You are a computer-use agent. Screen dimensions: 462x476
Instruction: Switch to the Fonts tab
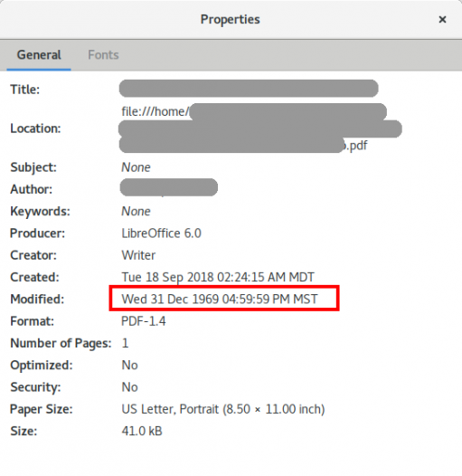[x=103, y=55]
